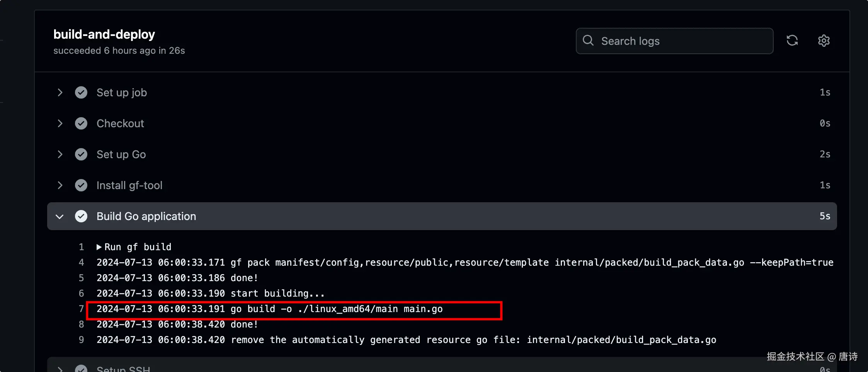The width and height of the screenshot is (868, 372).
Task: Expand the Set up job step
Action: (60, 92)
